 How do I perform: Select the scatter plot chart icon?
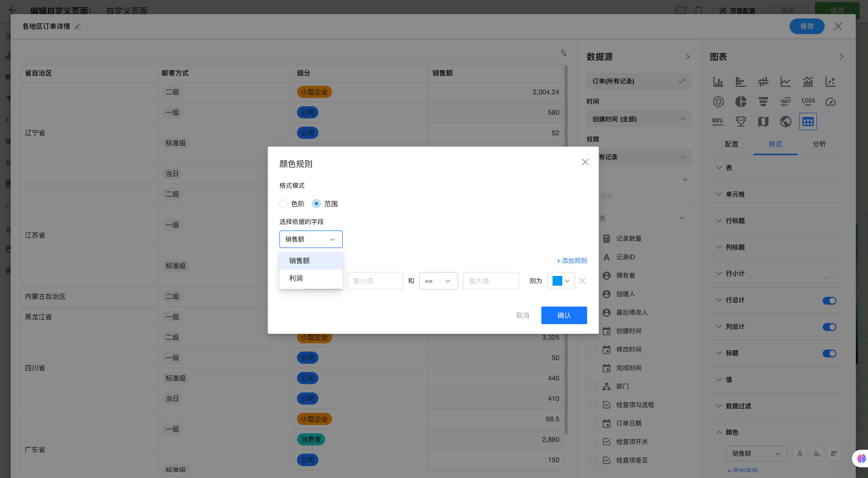coord(830,81)
